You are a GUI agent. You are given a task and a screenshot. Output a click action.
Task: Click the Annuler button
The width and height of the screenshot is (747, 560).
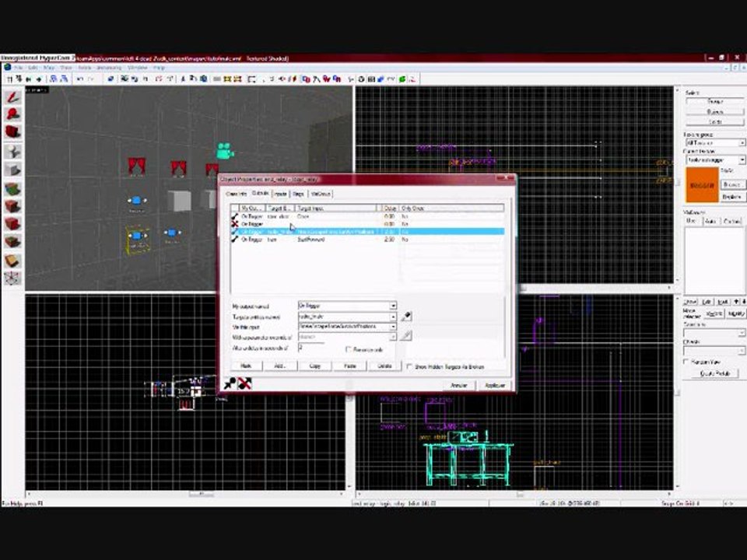coord(459,385)
